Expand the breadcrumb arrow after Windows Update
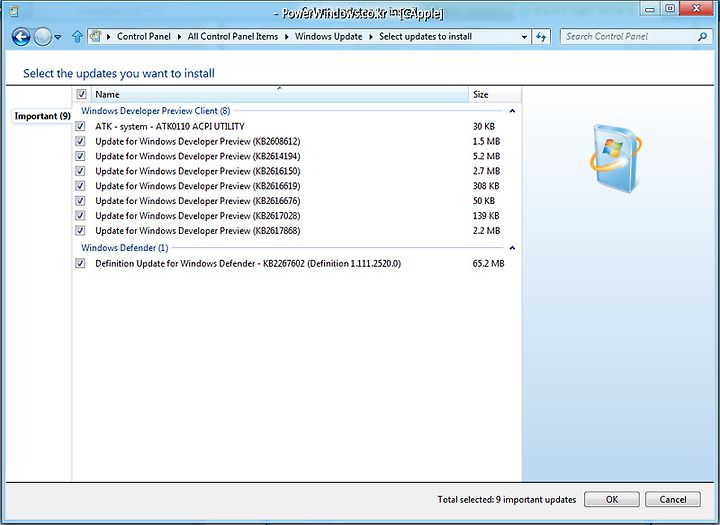720x525 pixels. point(371,37)
